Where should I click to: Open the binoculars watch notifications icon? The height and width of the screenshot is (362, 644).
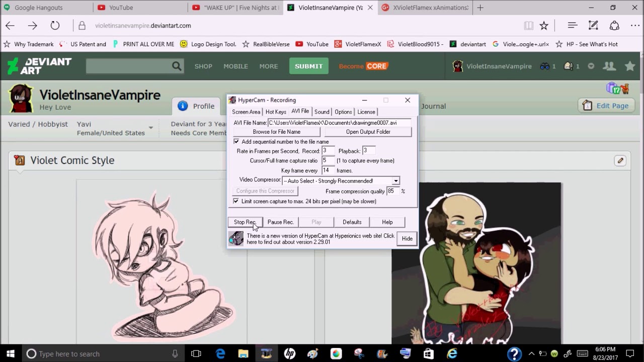click(x=544, y=66)
